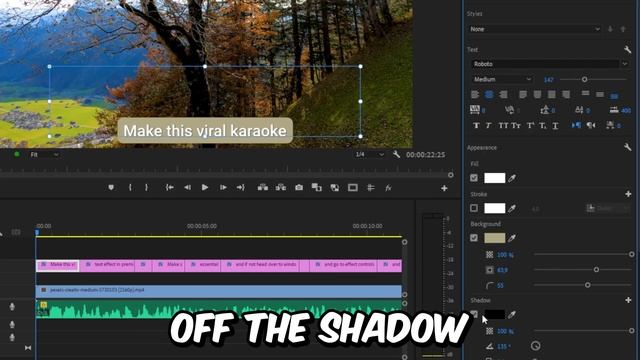Image resolution: width=640 pixels, height=360 pixels.
Task: Select the 'text effect in premi' caption clip
Action: tap(107, 265)
